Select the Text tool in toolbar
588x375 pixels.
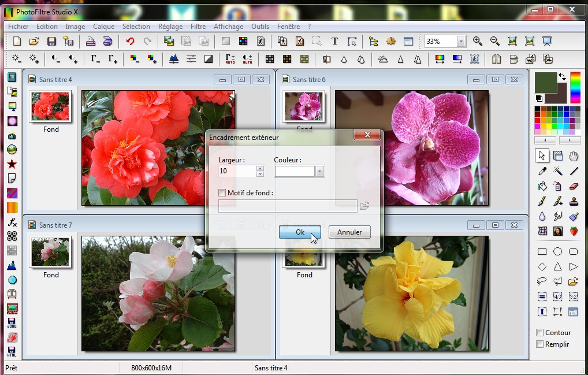coord(334,41)
